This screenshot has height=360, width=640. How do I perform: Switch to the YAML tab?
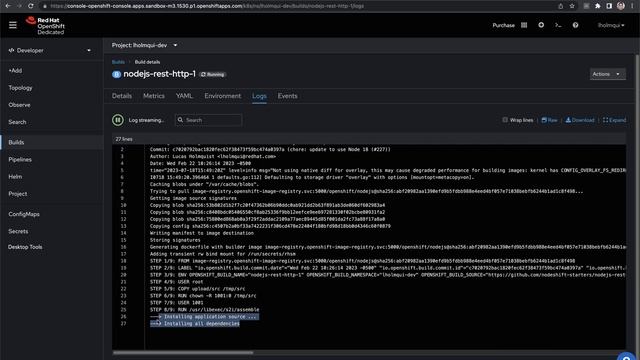[x=184, y=96]
